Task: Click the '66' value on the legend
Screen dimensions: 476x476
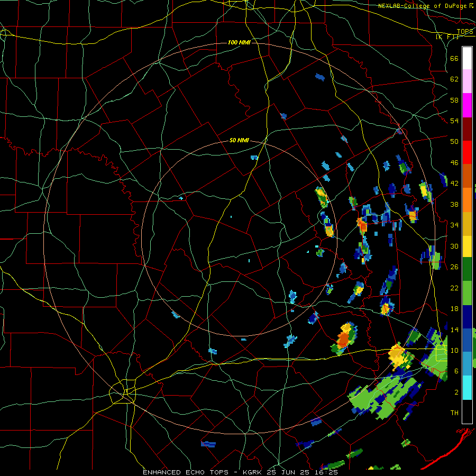Action: pyautogui.click(x=454, y=58)
